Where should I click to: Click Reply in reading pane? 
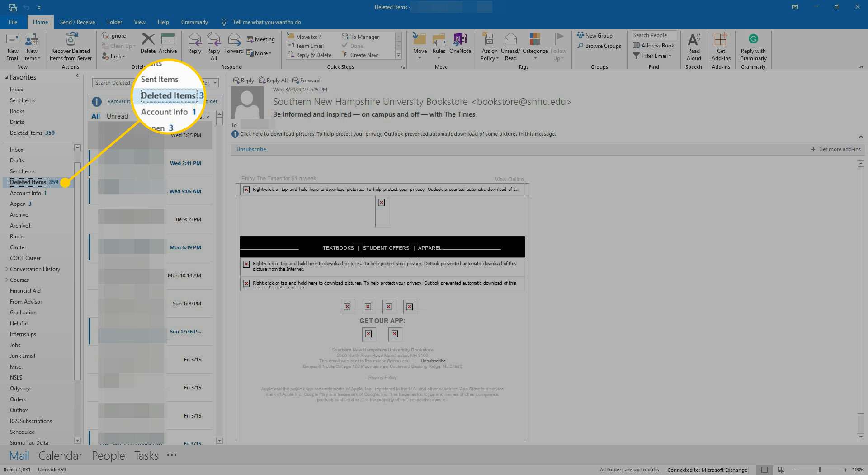(243, 81)
